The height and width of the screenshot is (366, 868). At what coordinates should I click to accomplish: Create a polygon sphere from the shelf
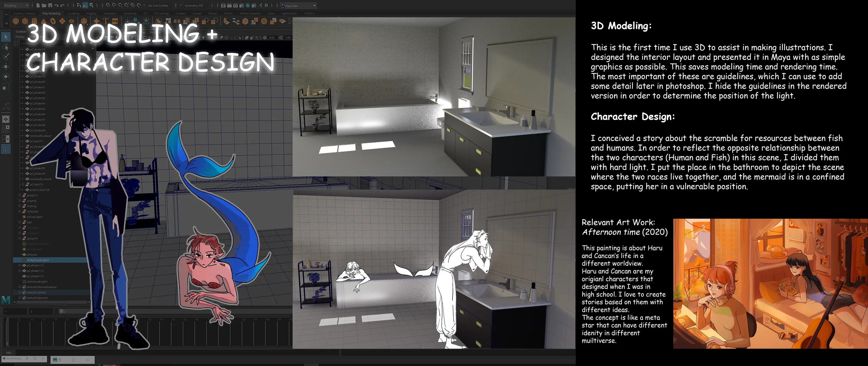coord(15,21)
